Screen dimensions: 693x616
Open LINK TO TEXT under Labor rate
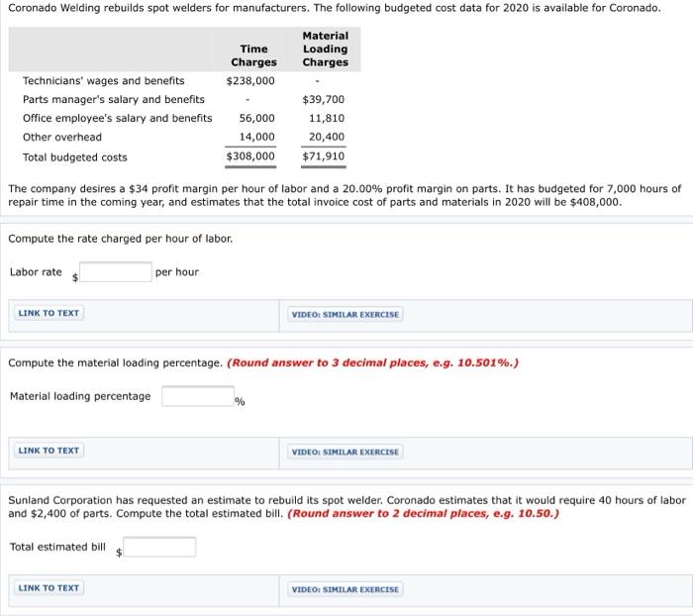[x=49, y=313]
